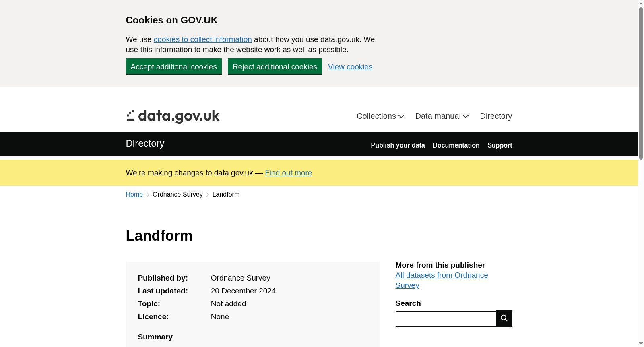Go to Home via breadcrumb
Image resolution: width=644 pixels, height=347 pixels.
pyautogui.click(x=134, y=195)
